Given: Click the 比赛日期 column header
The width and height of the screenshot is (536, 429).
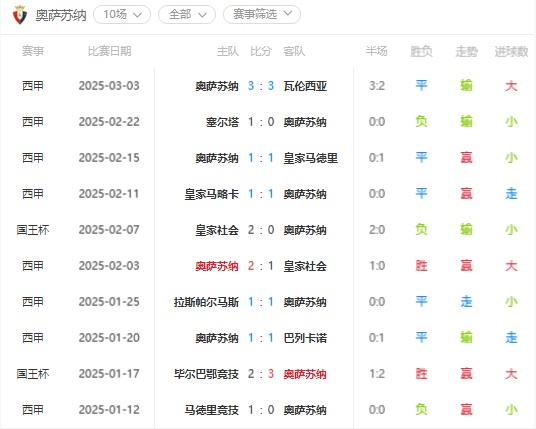Looking at the screenshot, I should (109, 51).
